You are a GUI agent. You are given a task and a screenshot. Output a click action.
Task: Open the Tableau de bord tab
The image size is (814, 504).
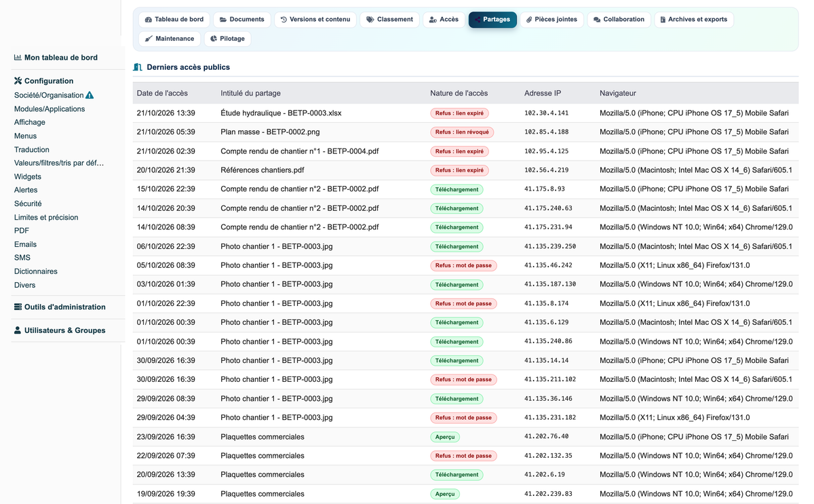174,20
